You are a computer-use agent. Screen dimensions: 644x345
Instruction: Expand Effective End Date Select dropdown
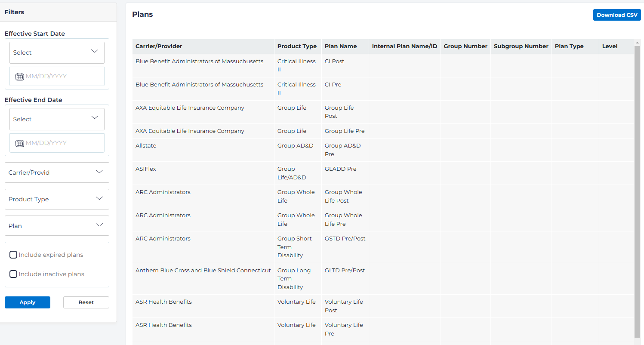57,119
